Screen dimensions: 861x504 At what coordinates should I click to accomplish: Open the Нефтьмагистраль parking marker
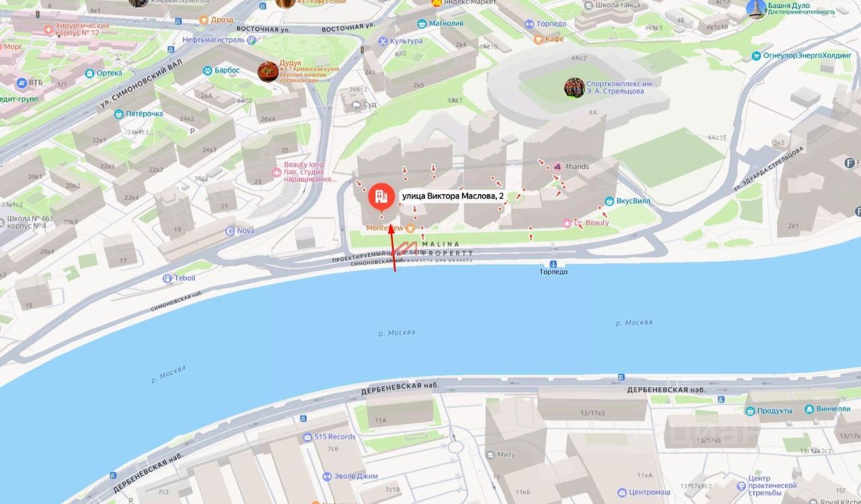[x=252, y=40]
